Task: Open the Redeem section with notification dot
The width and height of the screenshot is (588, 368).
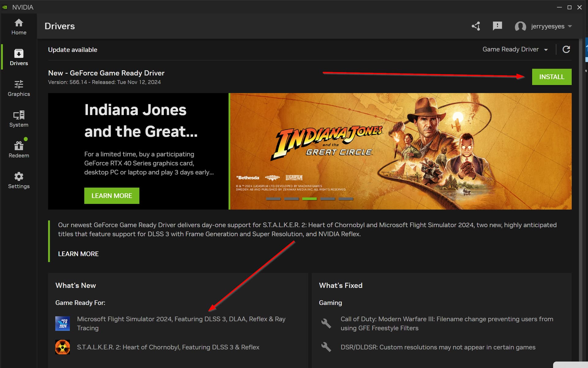Action: coord(19,149)
